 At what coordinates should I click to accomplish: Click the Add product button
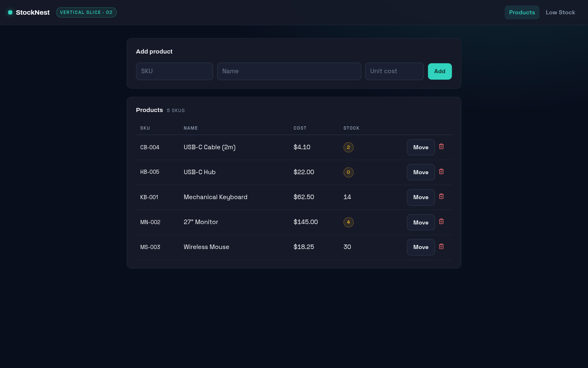point(440,71)
